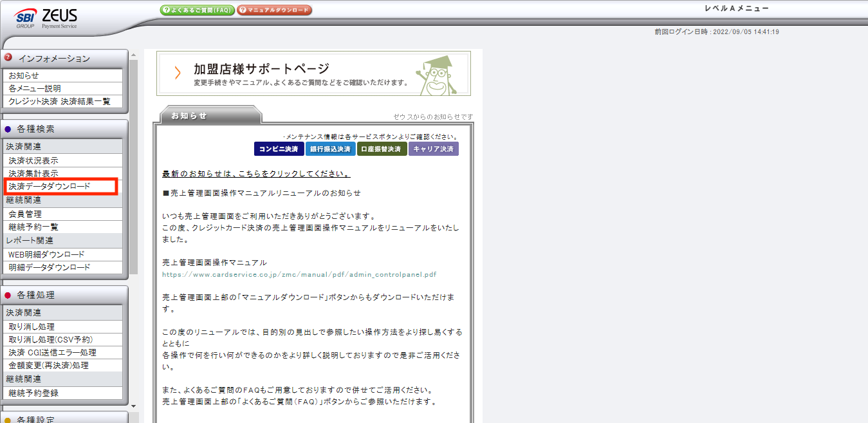Open 継続予約一覧 menu item
This screenshot has width=868, height=423.
(x=62, y=227)
